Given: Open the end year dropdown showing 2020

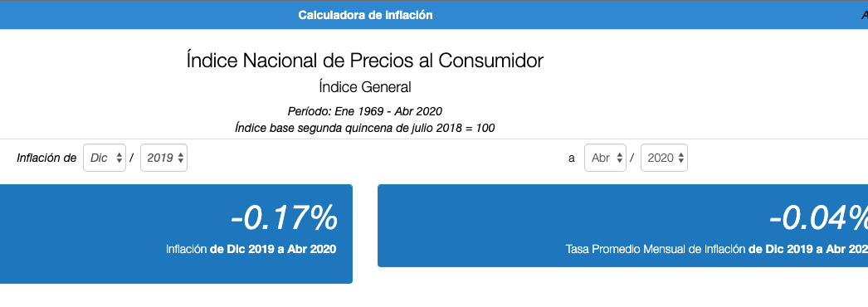Looking at the screenshot, I should point(665,158).
